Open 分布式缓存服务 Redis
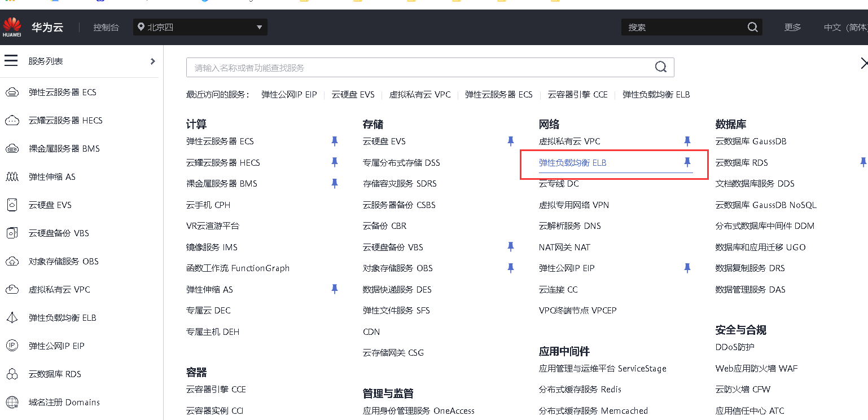This screenshot has height=420, width=868. 580,389
